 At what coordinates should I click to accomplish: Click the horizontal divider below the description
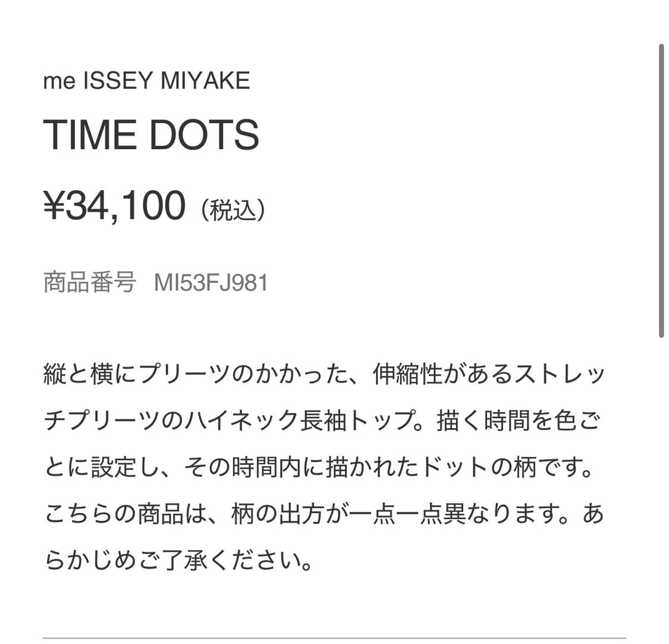(x=334, y=638)
